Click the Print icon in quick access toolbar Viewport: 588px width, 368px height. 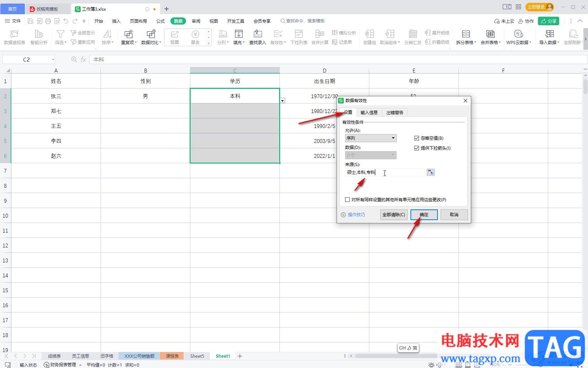(48, 21)
